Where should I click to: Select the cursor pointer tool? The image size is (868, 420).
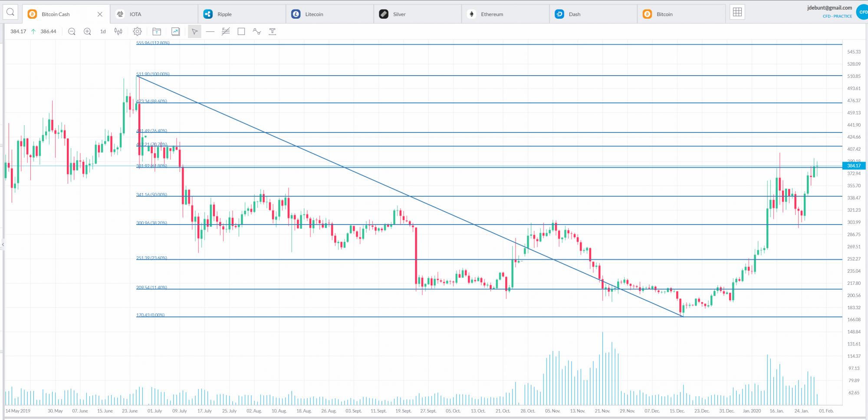click(194, 31)
